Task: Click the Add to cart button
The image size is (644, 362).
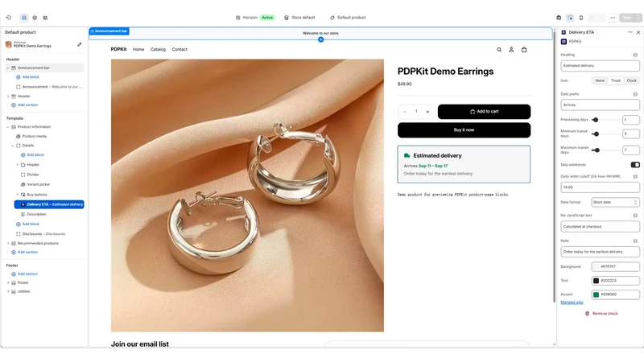Action: tap(484, 112)
